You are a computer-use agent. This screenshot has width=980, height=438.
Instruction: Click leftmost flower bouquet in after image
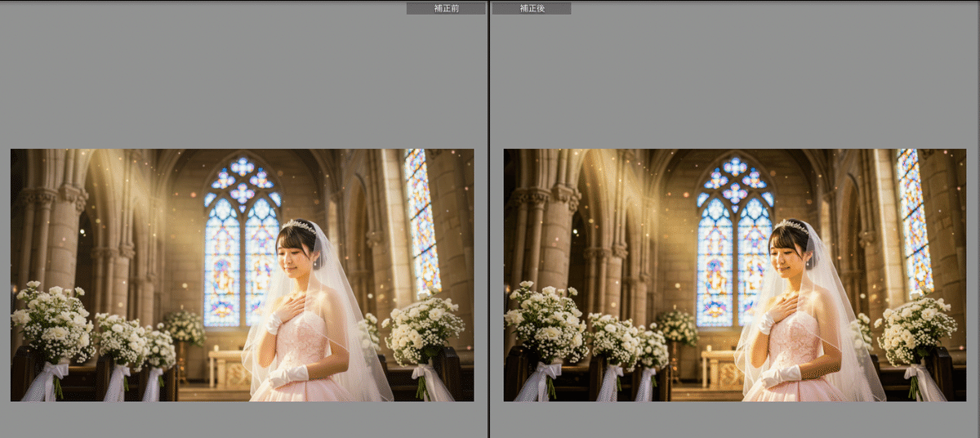546,323
